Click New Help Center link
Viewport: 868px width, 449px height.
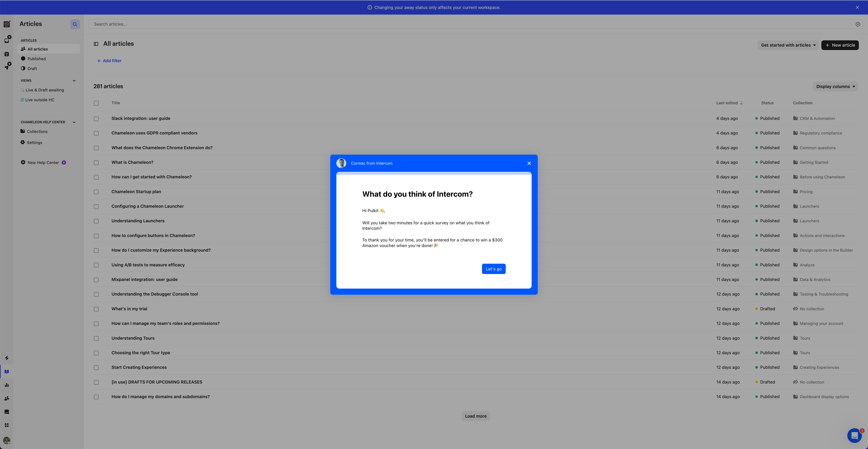[43, 162]
